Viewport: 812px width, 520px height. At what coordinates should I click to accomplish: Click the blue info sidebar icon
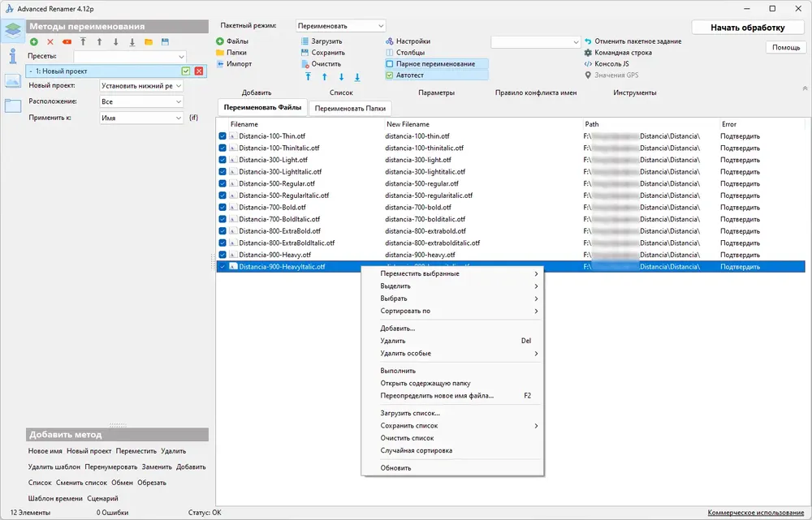[12, 55]
